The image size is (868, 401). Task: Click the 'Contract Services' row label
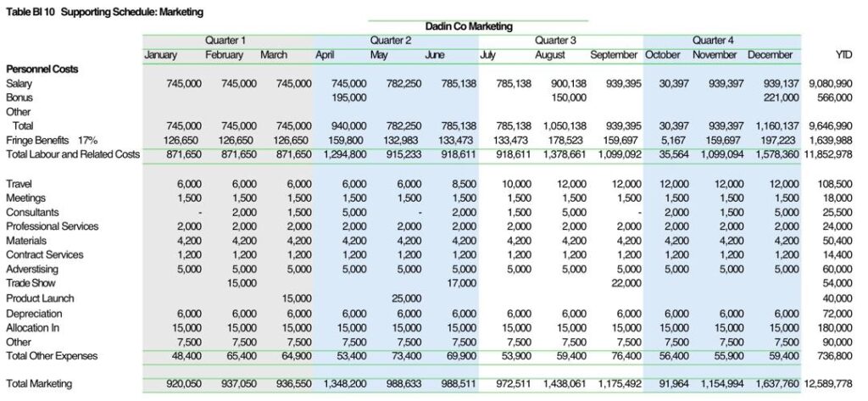[45, 255]
